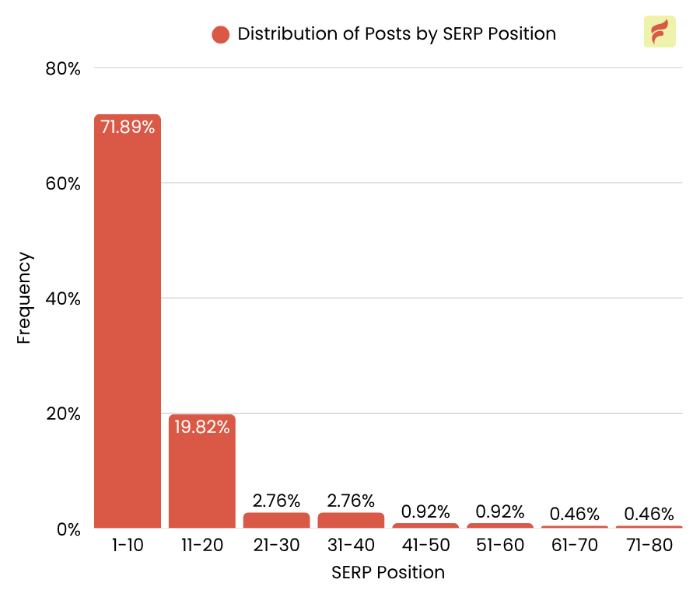Click the 31-40 bar
Screen dimensions: 700x597
351,520
